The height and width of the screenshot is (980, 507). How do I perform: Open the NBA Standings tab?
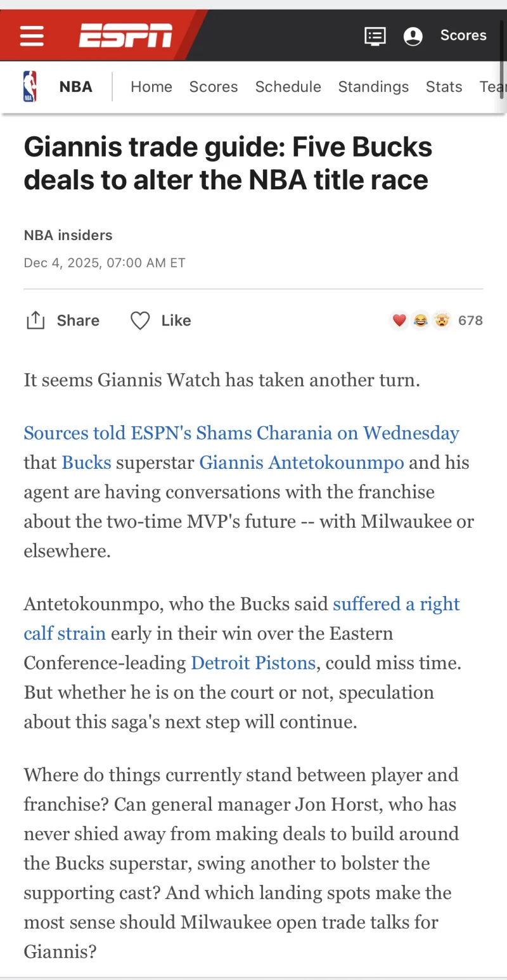click(373, 87)
